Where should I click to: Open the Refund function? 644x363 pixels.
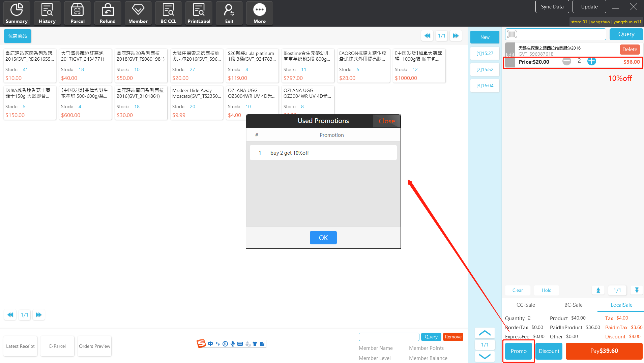108,13
